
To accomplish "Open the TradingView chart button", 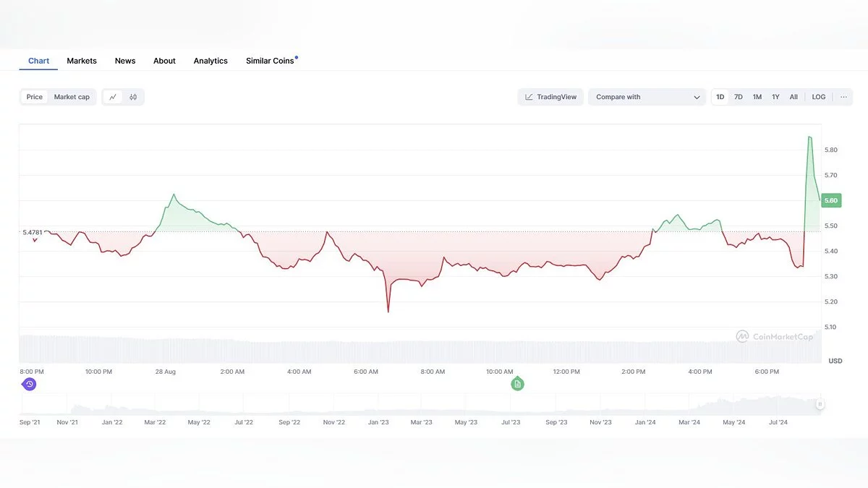I will coord(550,97).
